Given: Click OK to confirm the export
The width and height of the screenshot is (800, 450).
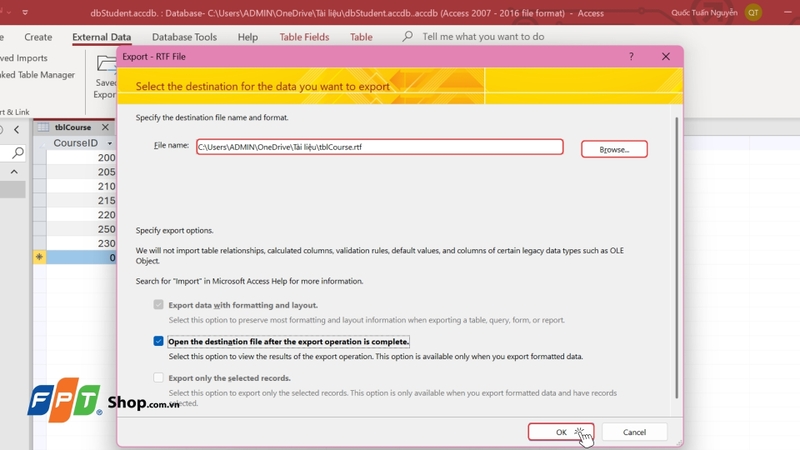Looking at the screenshot, I should 561,432.
